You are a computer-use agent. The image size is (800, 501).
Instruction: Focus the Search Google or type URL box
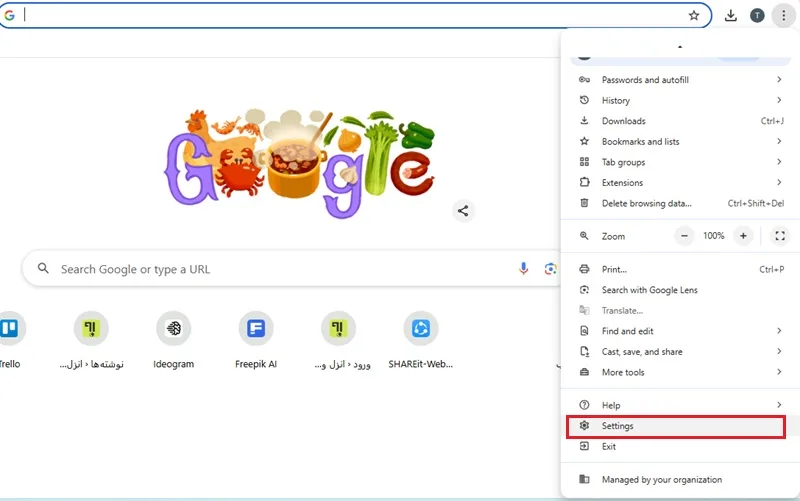(x=291, y=269)
